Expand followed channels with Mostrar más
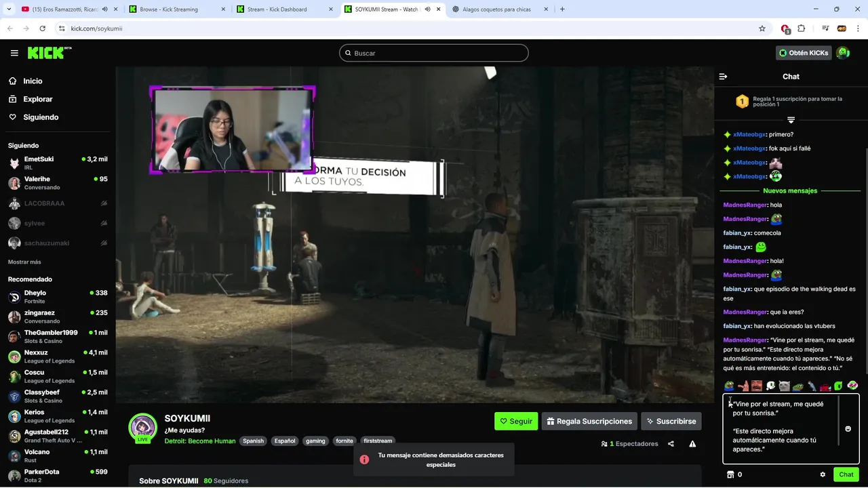The width and height of the screenshot is (868, 488). (x=24, y=262)
